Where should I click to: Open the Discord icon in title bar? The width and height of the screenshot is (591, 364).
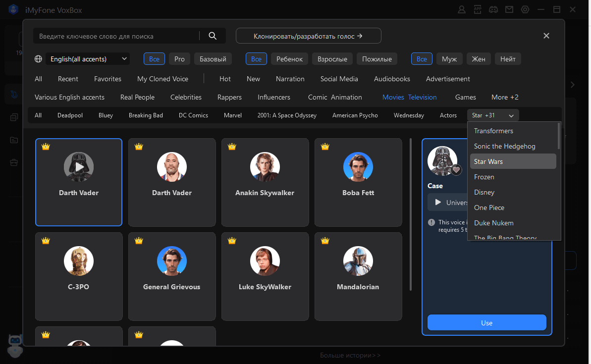click(493, 10)
